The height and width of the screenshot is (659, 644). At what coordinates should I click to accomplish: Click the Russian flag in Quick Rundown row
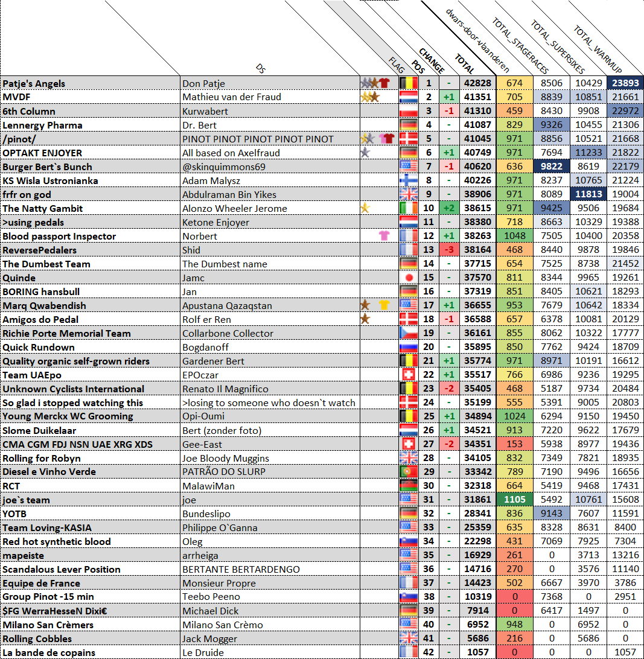(x=409, y=347)
